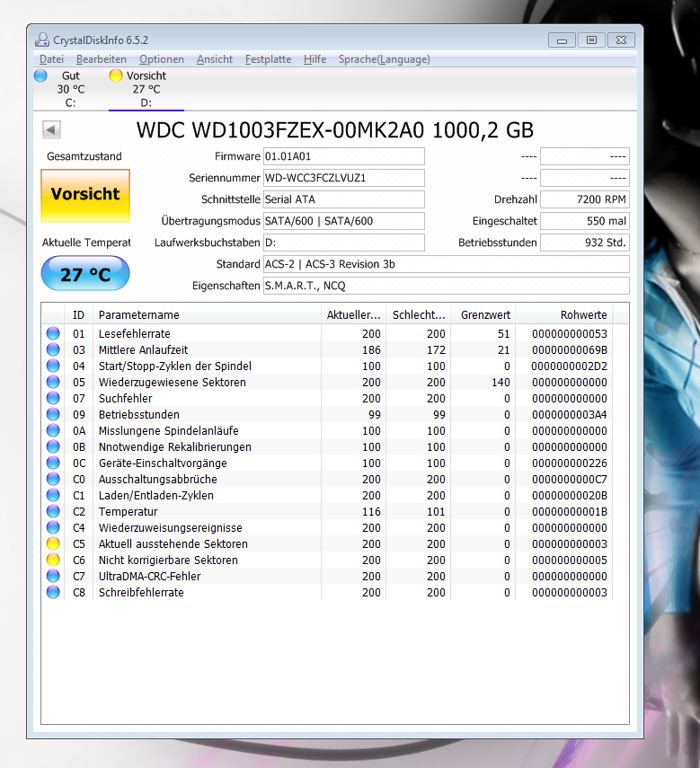Click the status orb for UltraDMA-CRC-Fehler
The width and height of the screenshot is (700, 768).
(53, 576)
